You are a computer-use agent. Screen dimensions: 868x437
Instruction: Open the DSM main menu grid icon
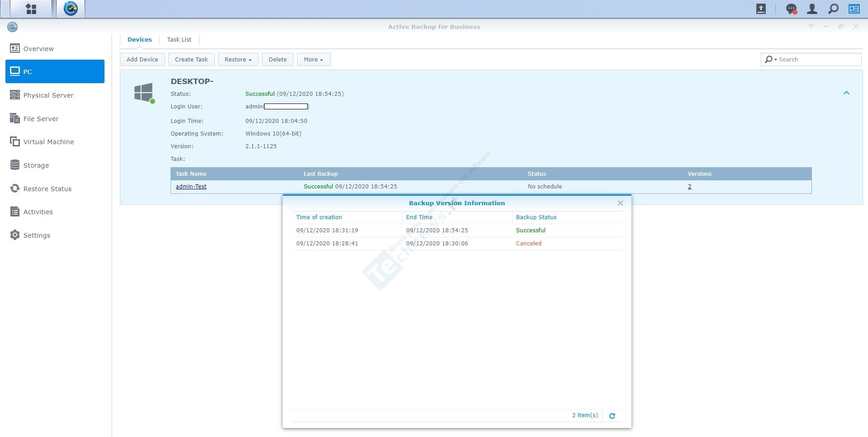31,9
